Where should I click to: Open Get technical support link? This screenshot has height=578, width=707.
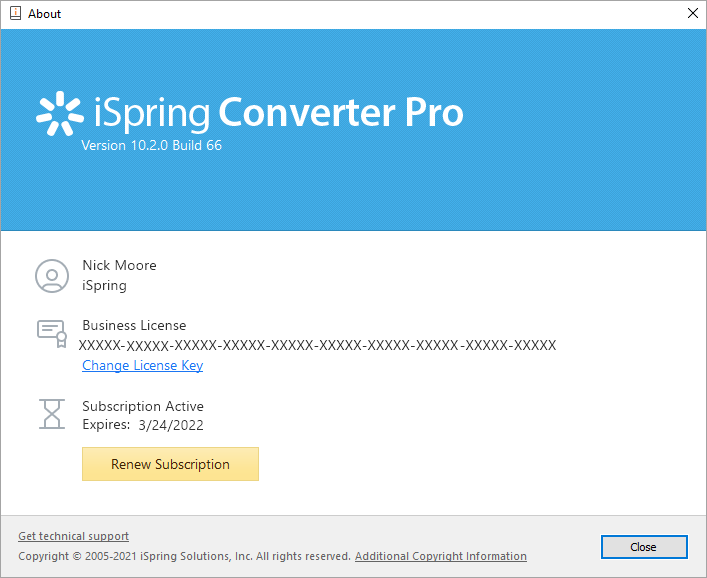(x=73, y=536)
